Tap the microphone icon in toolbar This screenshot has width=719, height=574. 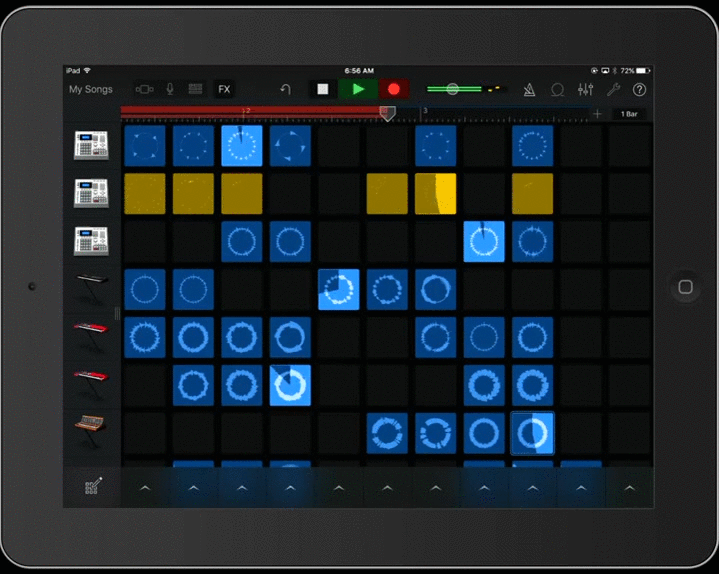pos(170,89)
